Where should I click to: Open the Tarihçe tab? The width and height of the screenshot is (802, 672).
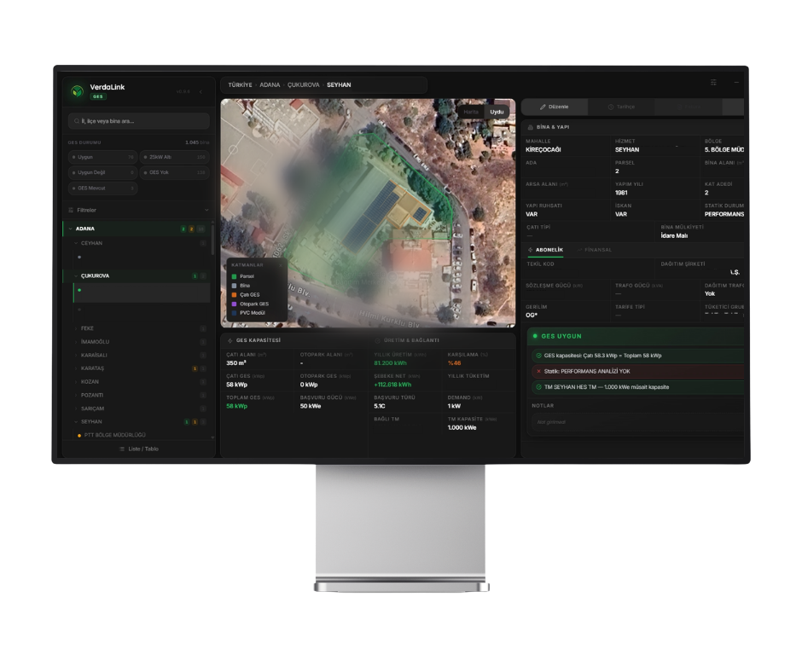coord(621,107)
